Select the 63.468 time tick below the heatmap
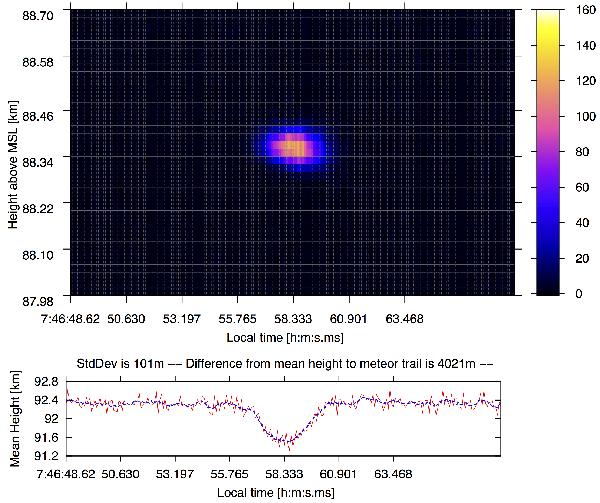 pyautogui.click(x=404, y=318)
